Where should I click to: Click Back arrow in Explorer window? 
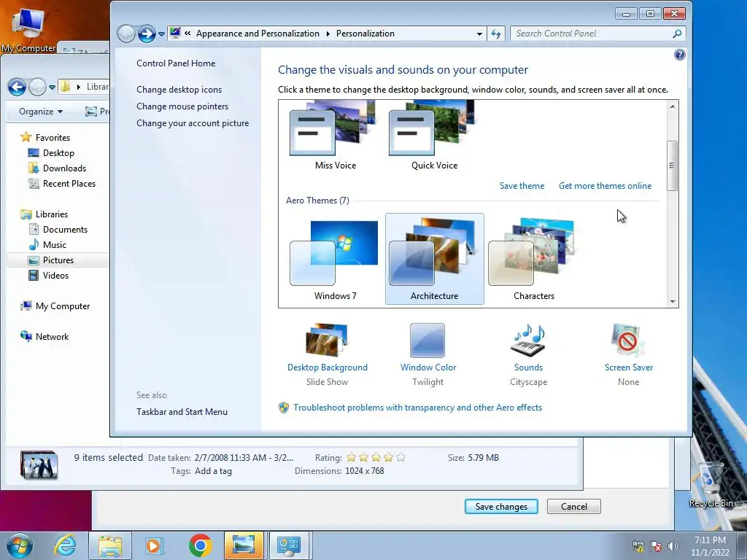coord(18,87)
